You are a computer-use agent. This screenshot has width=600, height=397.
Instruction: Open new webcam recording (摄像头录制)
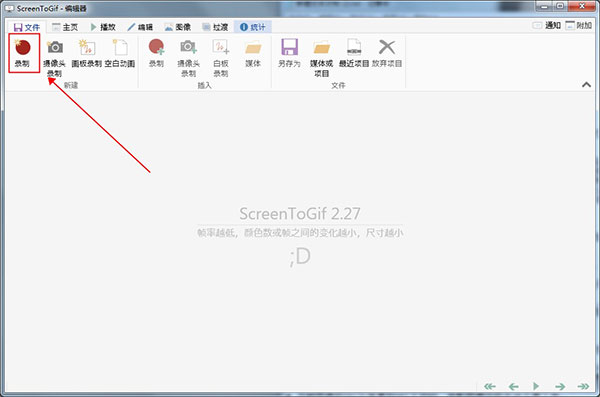click(54, 57)
